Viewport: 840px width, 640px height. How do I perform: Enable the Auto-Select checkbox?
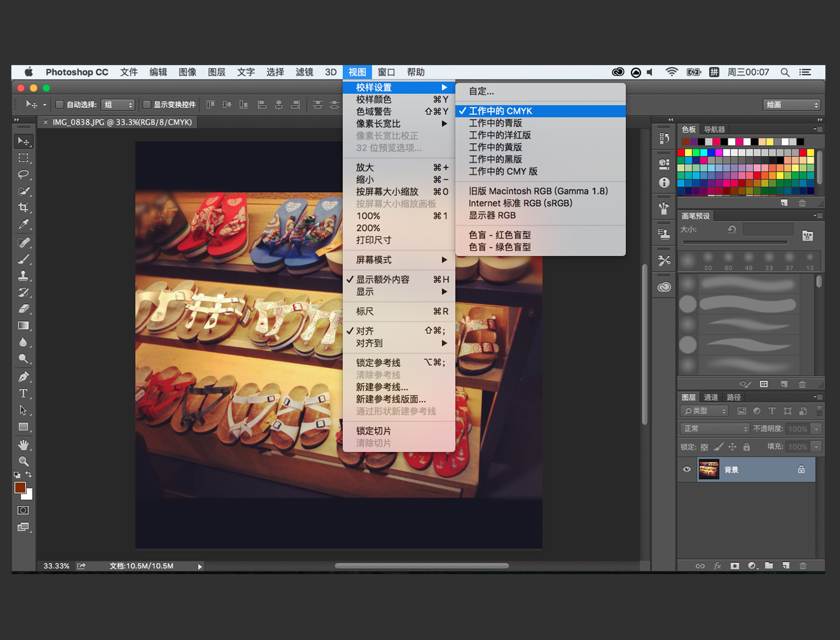coord(60,104)
